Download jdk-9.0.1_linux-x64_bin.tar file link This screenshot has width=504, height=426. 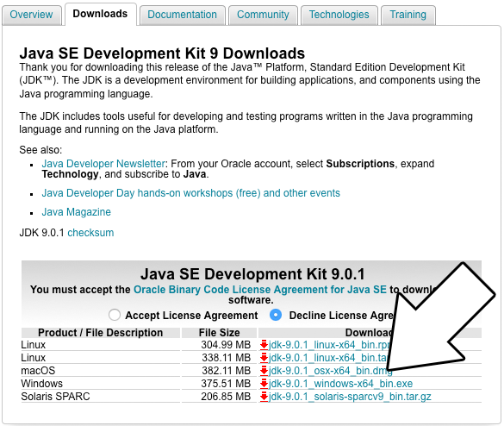click(328, 358)
